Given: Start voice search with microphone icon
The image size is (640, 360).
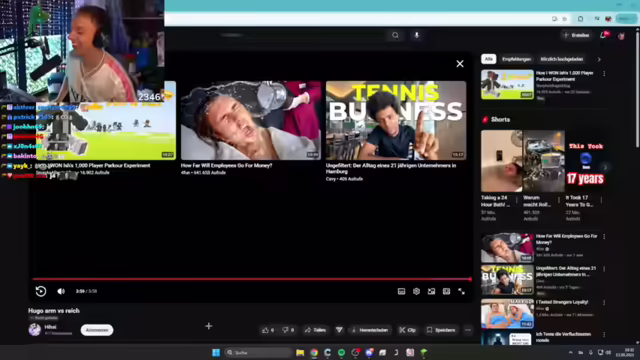Looking at the screenshot, I should 417,35.
